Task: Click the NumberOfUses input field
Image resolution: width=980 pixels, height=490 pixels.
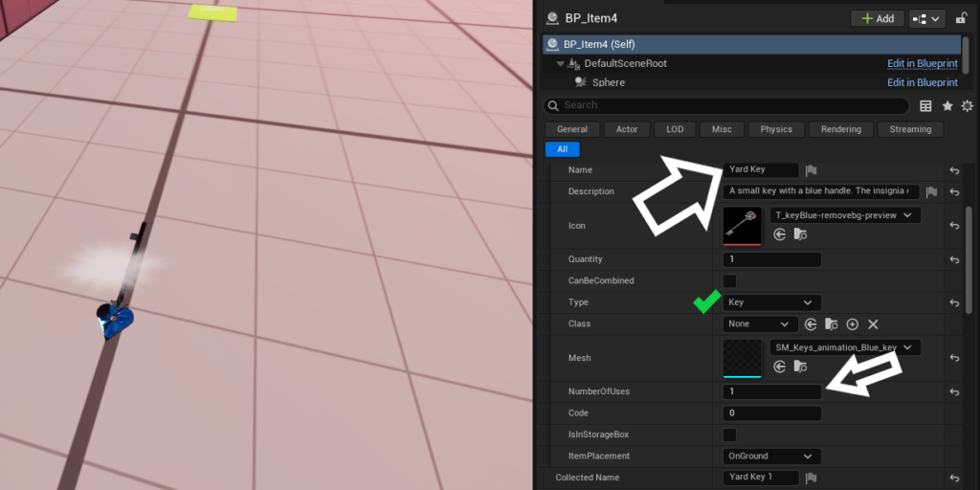Action: click(x=771, y=391)
